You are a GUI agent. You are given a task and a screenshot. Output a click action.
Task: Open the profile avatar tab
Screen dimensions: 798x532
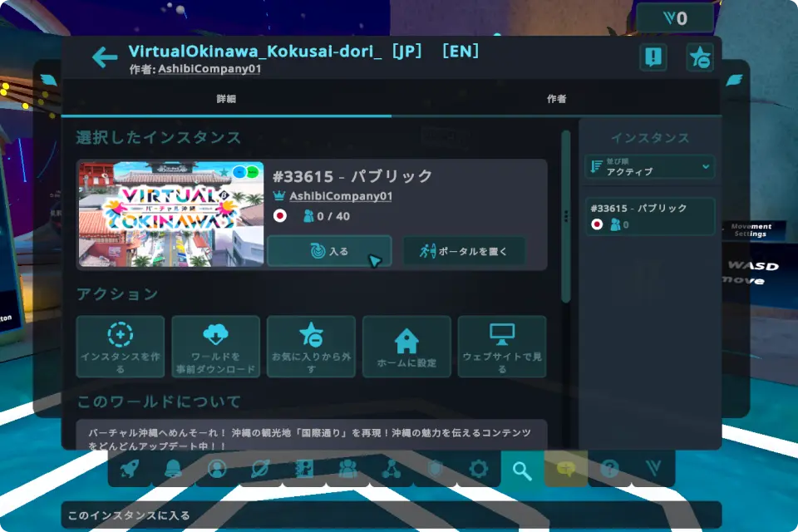coord(217,468)
